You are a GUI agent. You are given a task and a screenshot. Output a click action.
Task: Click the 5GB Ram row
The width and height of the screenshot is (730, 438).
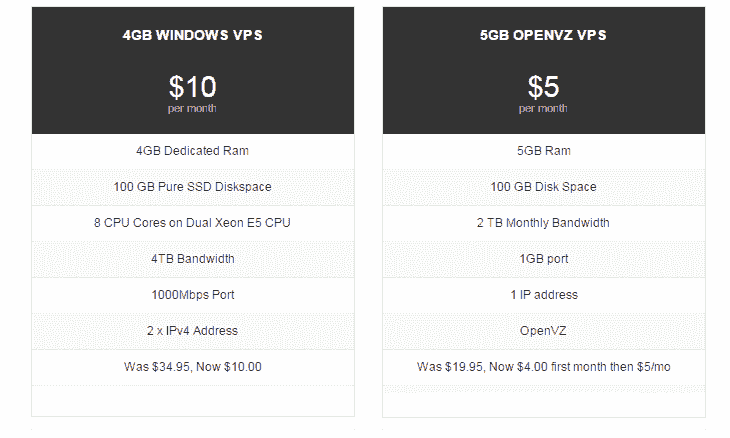coord(544,151)
